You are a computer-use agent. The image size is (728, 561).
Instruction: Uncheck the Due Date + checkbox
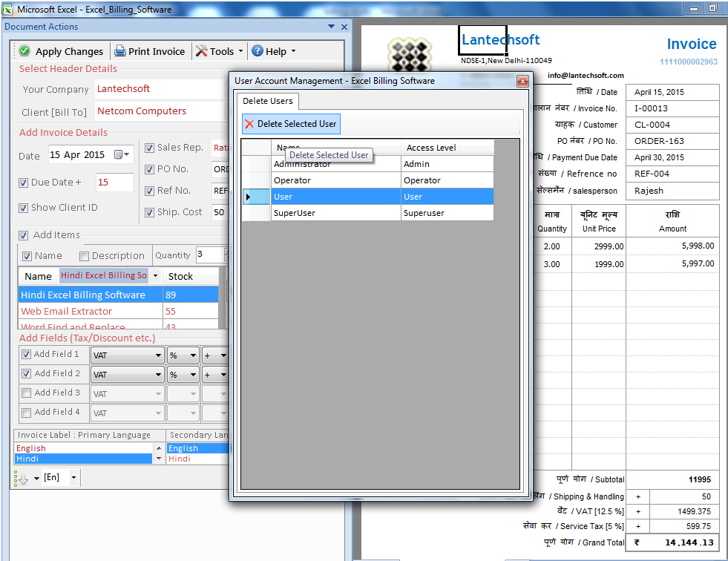(23, 183)
